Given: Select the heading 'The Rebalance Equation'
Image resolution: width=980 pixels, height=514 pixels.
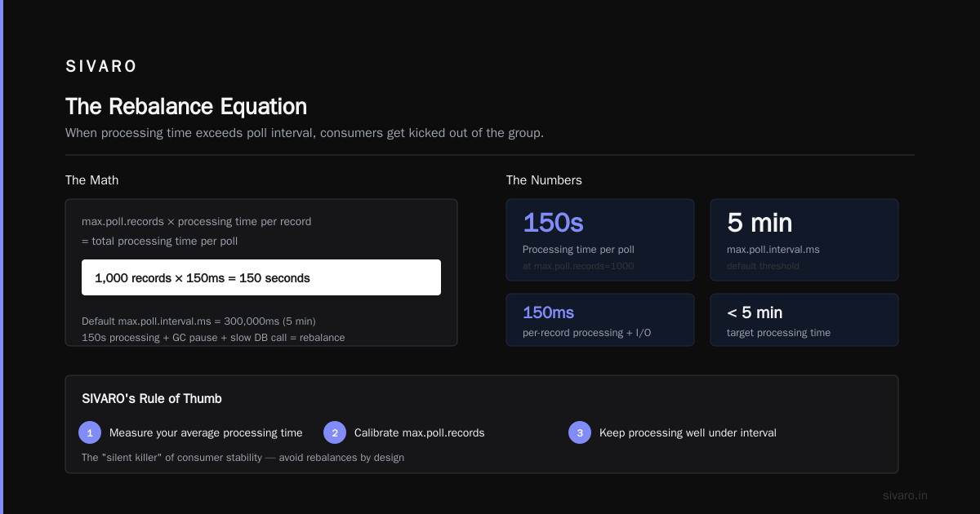Looking at the screenshot, I should 186,107.
